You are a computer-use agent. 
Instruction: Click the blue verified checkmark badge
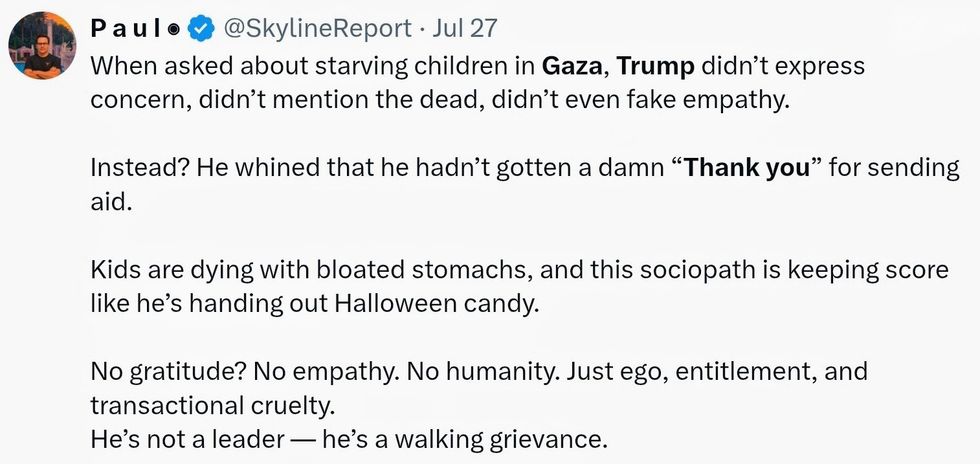tap(203, 29)
